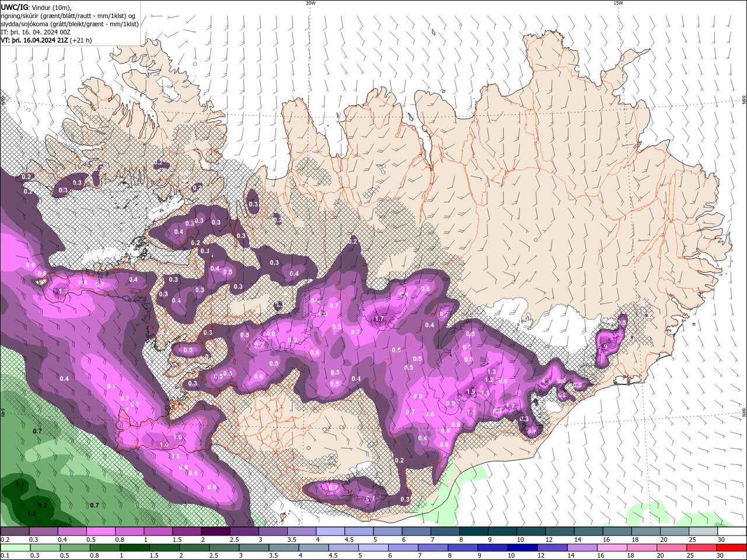Click the "VT: þri. 16.04.2024 21Z" valid time

pos(34,41)
